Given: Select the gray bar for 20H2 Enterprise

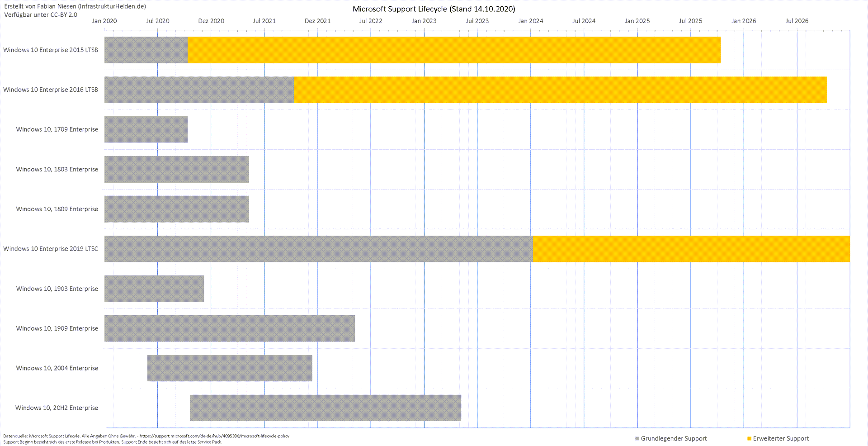Looking at the screenshot, I should tap(325, 408).
